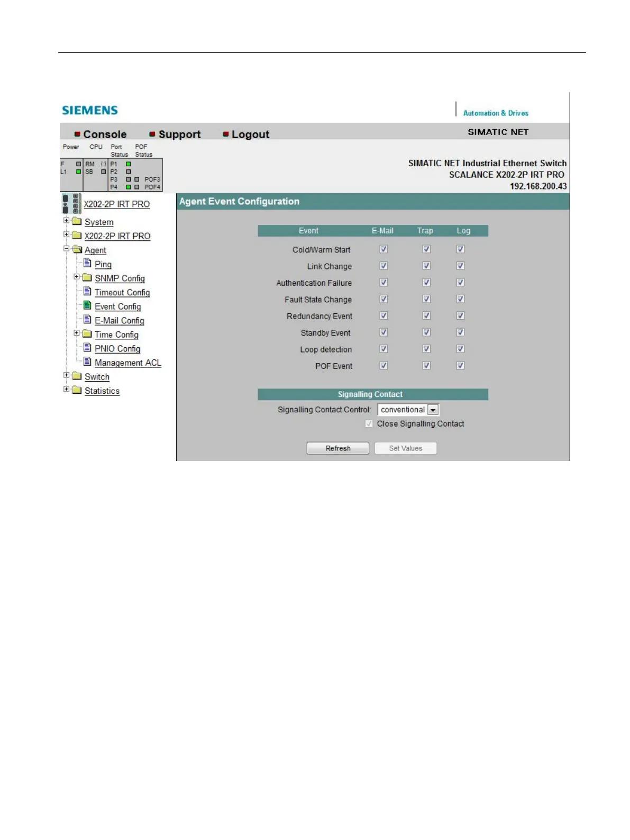Click the switch device icon beside X202-2P IRT PRO
This screenshot has width=630, height=840.
coord(71,204)
